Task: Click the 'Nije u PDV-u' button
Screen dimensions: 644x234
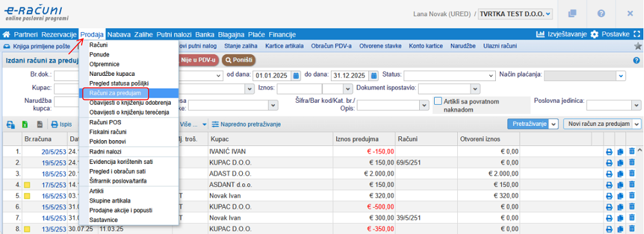Action: 199,60
